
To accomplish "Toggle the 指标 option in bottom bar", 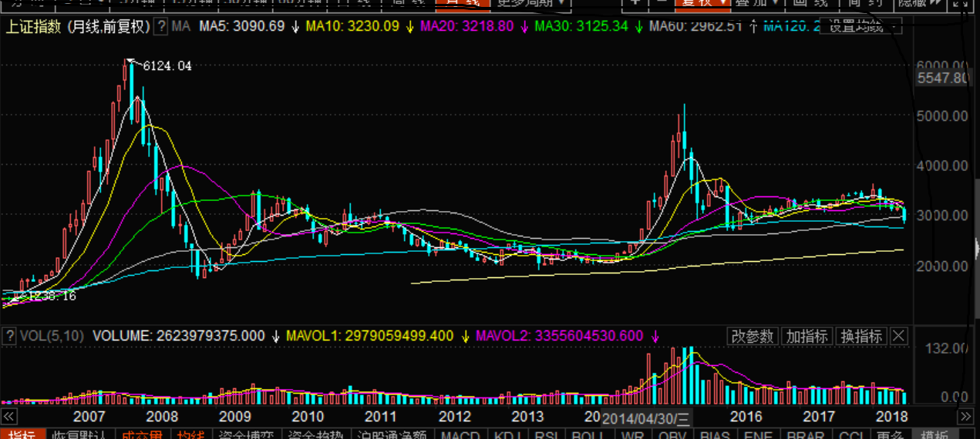I will click(x=22, y=434).
